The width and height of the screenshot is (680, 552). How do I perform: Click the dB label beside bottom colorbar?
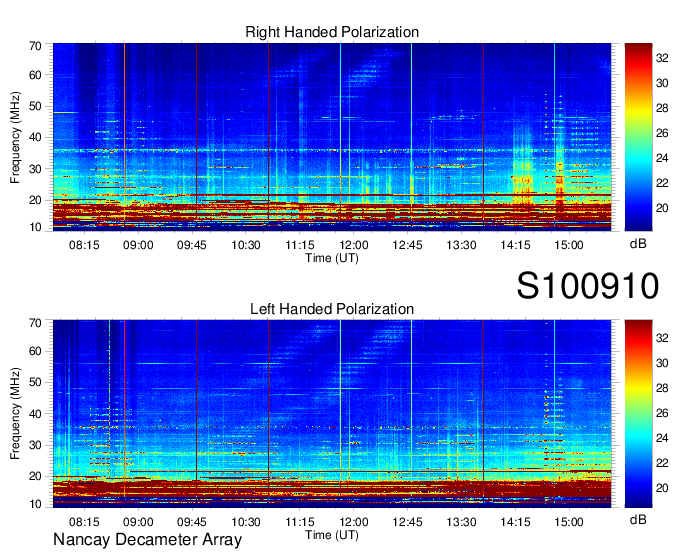(x=638, y=519)
